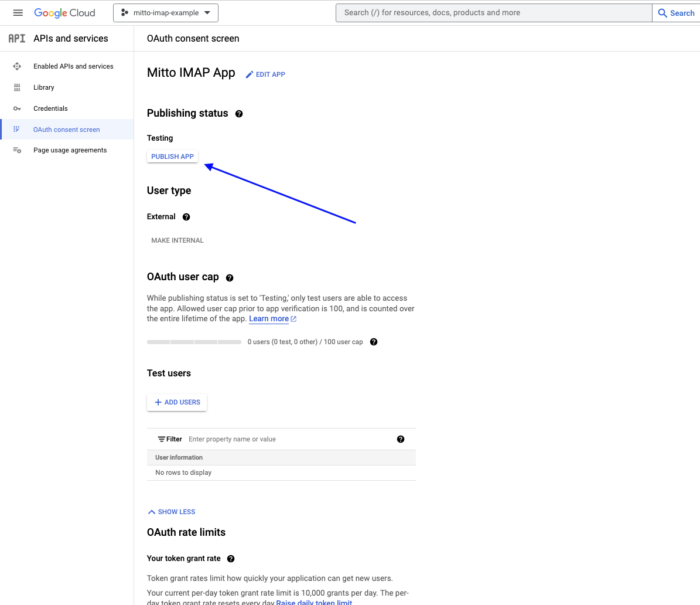
Task: Click the Page usage agreements icon
Action: pyautogui.click(x=17, y=150)
